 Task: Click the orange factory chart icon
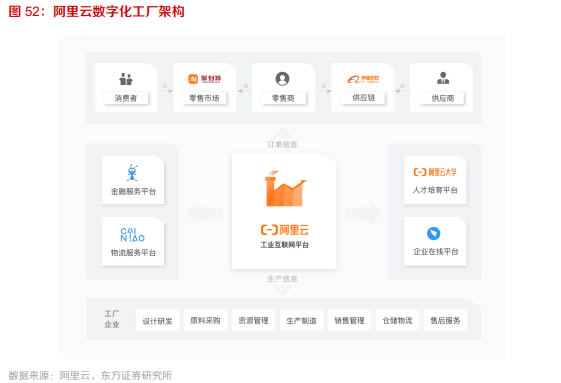[285, 189]
